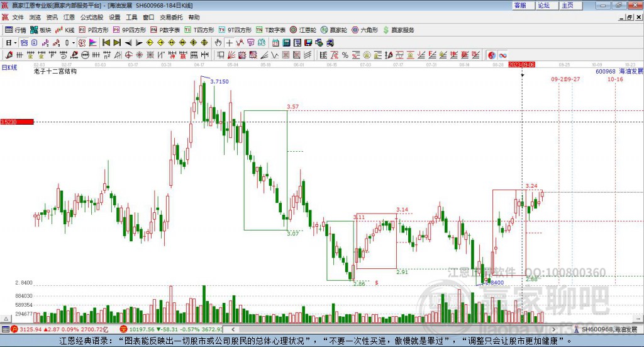The width and height of the screenshot is (644, 347).
Task: Select the circle target crosshair tool
Action: pyautogui.click(x=128, y=55)
